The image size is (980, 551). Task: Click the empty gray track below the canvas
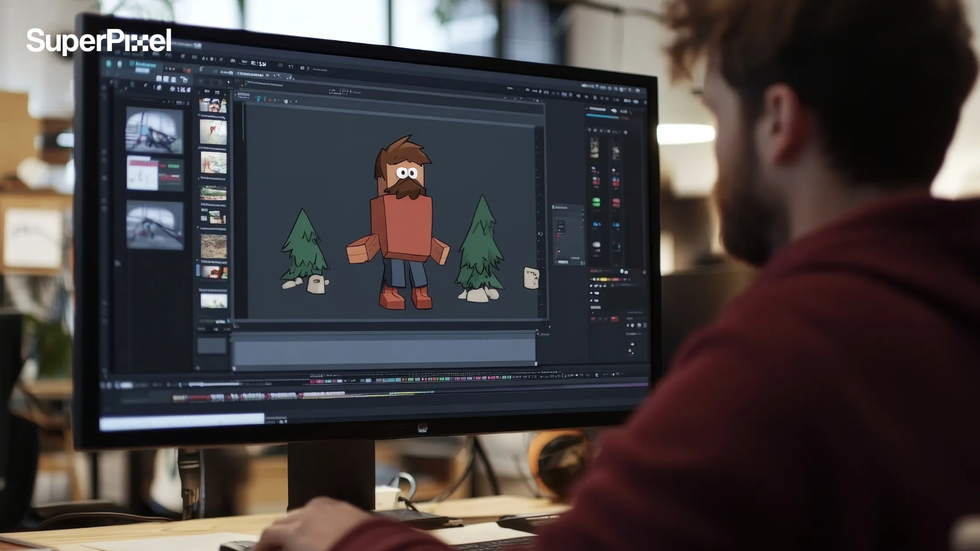(384, 351)
